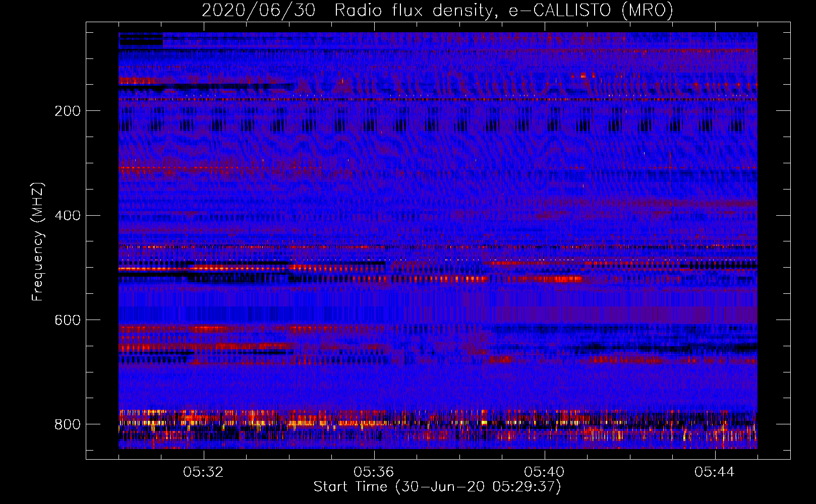Click the 05:40 time tick label

[544, 472]
